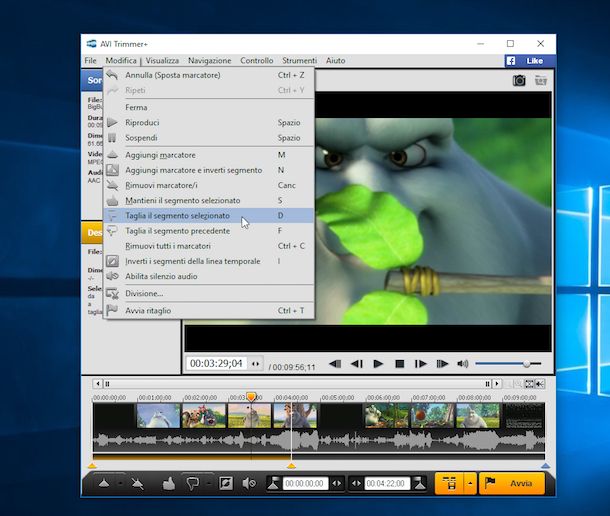
Task: Mute the player volume speaker icon
Action: 463,364
